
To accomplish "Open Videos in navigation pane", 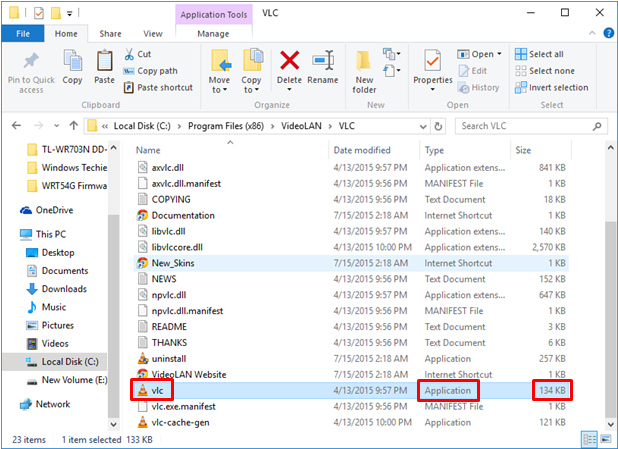I will (x=47, y=343).
